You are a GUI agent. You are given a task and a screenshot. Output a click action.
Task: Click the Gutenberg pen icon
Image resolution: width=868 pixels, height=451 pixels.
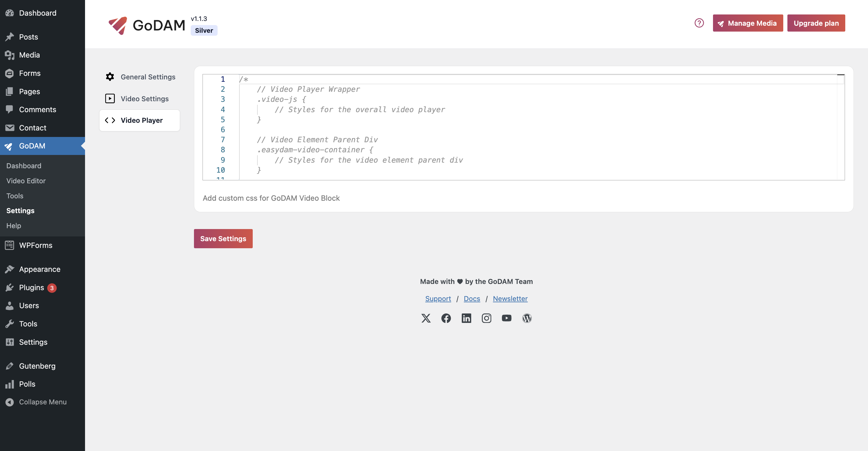(x=10, y=366)
